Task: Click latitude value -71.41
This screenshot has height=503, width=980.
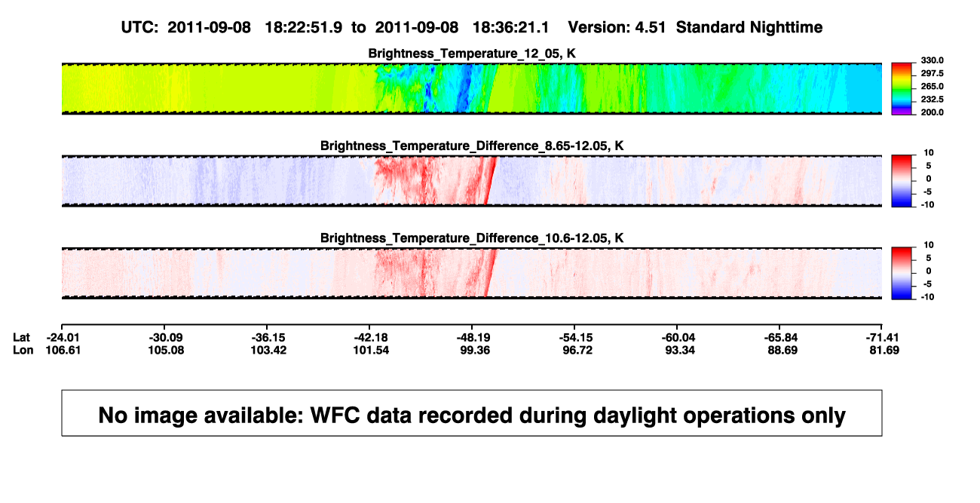Action: [883, 337]
